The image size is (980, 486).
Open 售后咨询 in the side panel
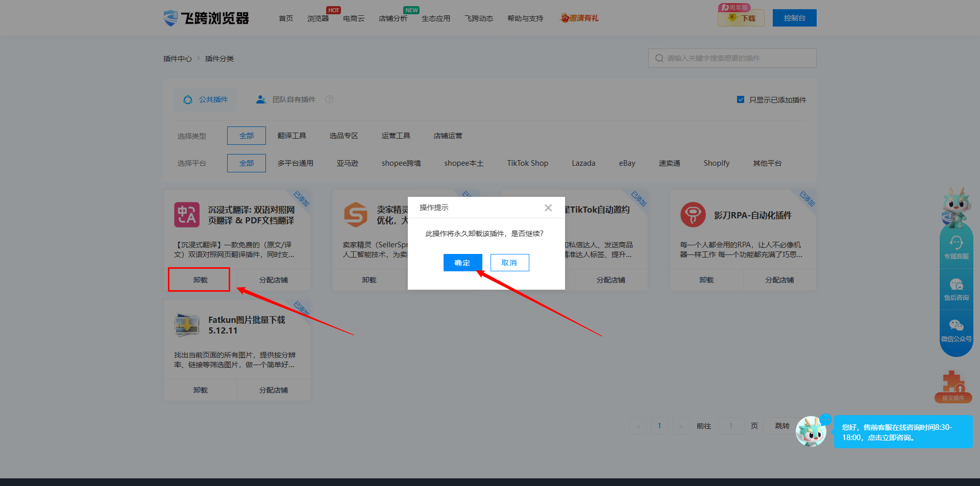pyautogui.click(x=956, y=289)
